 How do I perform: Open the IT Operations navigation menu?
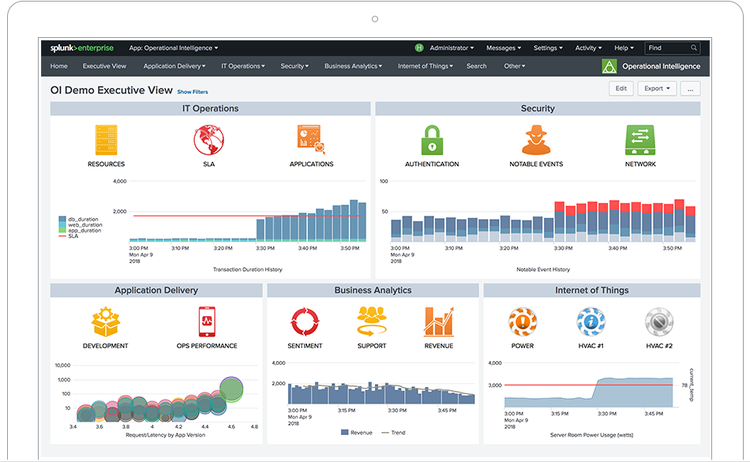(x=243, y=66)
